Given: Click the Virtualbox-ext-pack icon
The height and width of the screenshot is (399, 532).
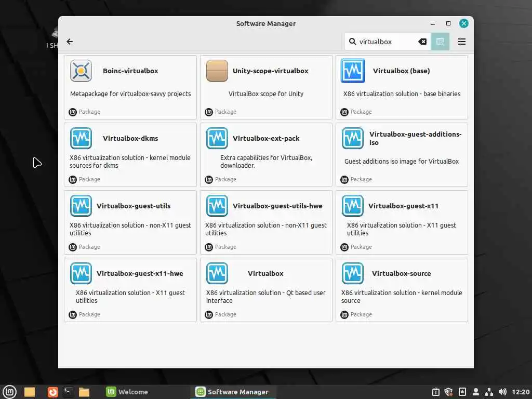Looking at the screenshot, I should click(x=217, y=138).
